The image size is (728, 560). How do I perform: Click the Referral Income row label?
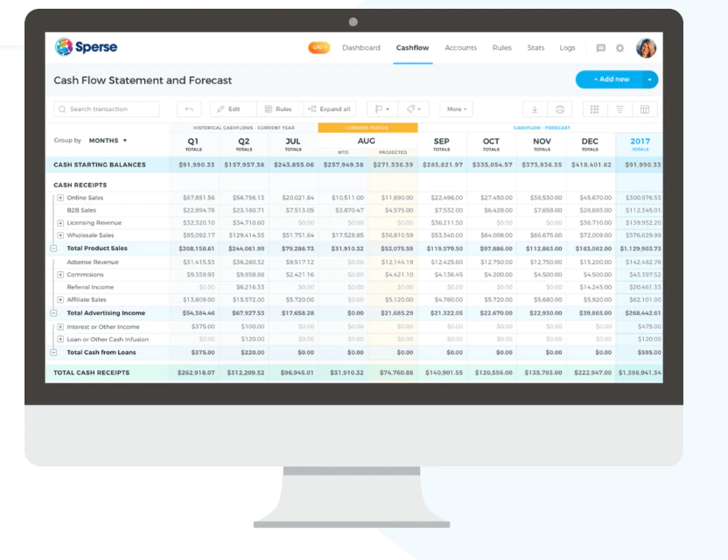[x=90, y=287]
